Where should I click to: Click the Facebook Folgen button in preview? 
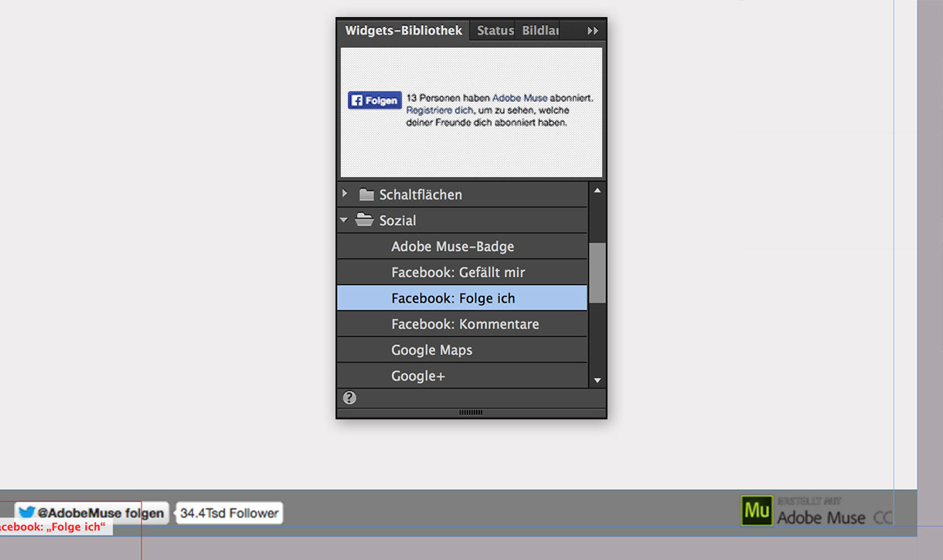pos(375,100)
